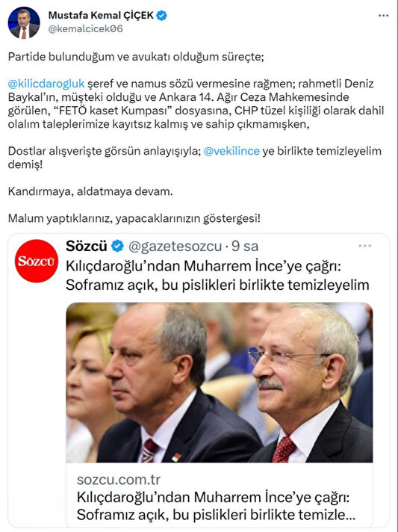Screen dimensions: 398x532
Task: Open the @vekilince mention link
Action: point(231,151)
